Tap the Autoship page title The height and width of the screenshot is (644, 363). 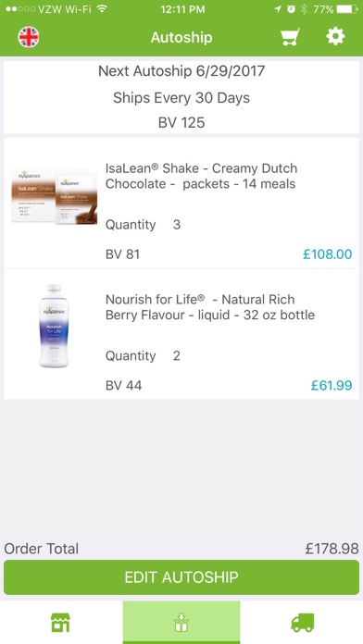181,37
